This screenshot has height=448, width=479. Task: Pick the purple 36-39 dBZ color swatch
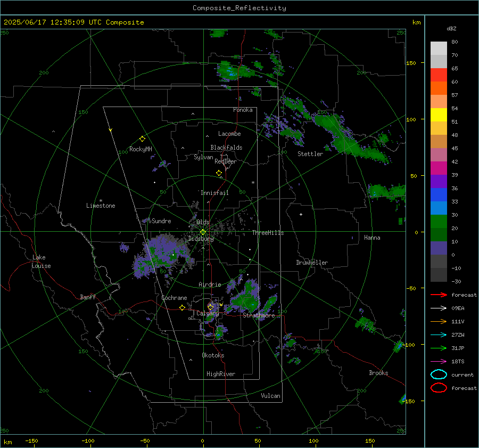[x=439, y=181]
